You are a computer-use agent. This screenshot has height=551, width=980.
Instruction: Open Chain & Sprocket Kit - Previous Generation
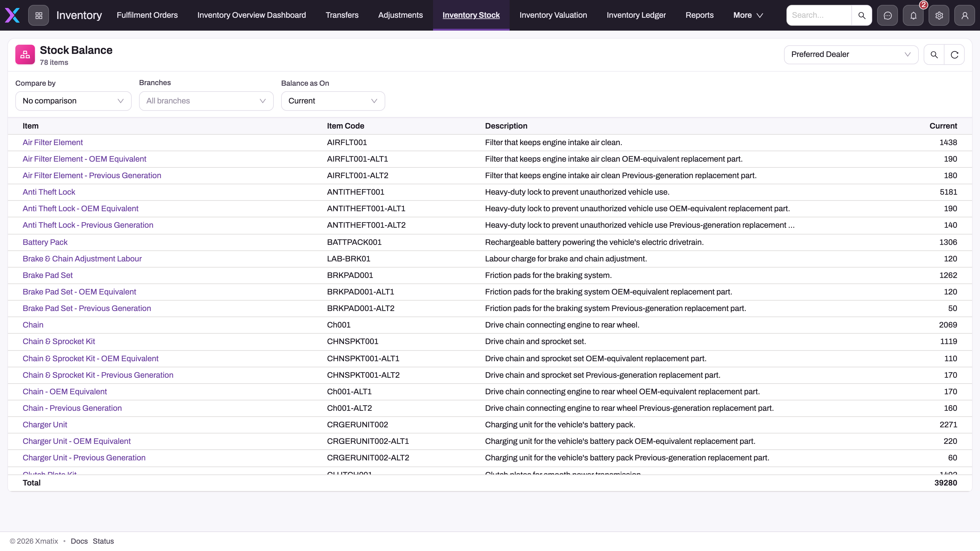tap(98, 375)
